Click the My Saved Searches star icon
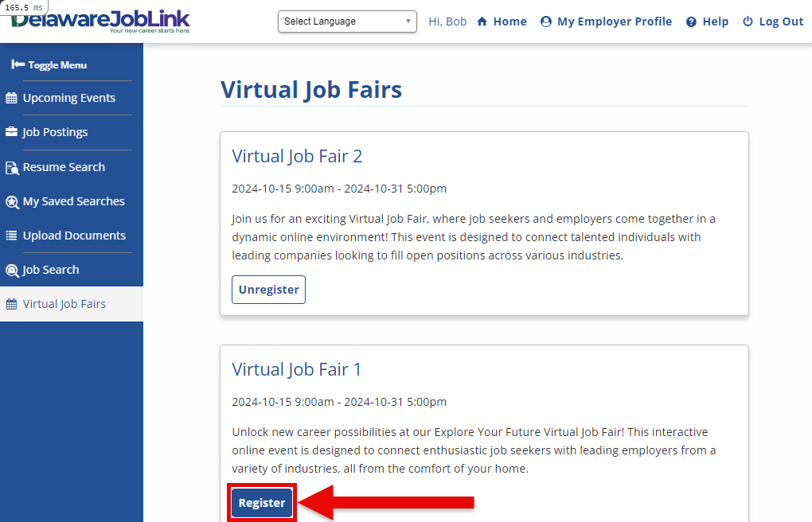 click(11, 201)
